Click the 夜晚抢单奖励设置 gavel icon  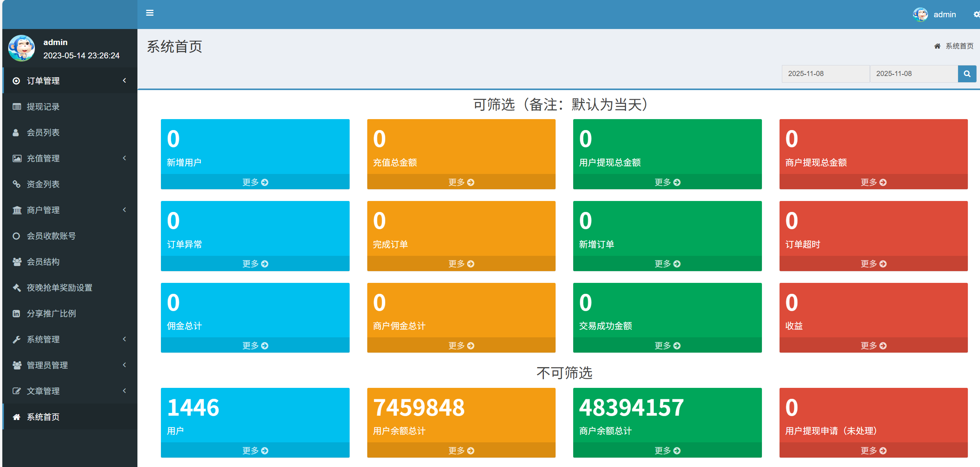[x=16, y=288]
